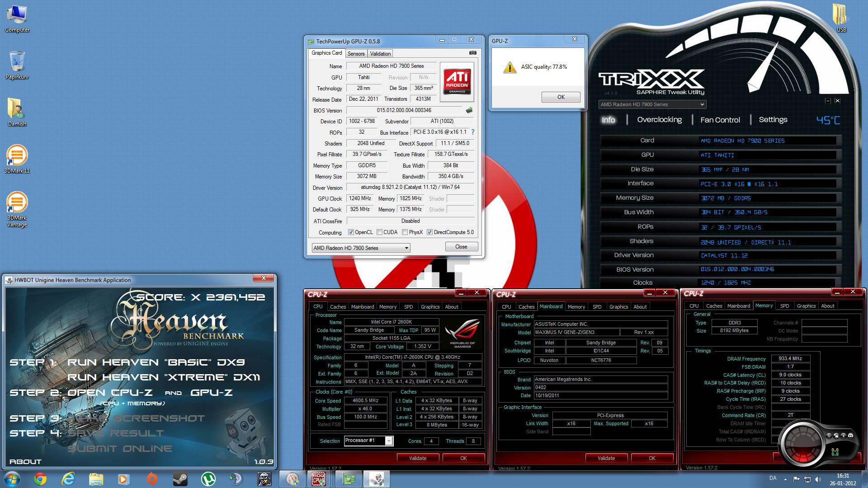Click the Close button in GPU-Z
The width and height of the screenshot is (868, 488).
[461, 247]
